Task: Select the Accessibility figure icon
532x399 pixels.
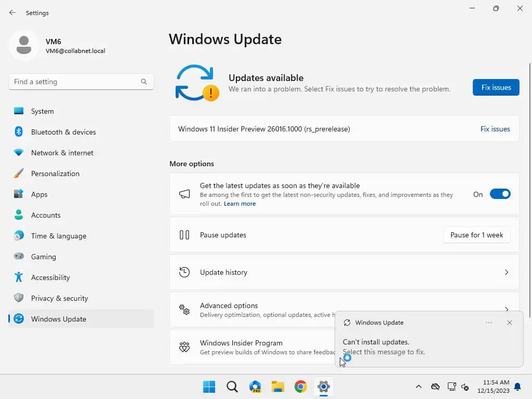Action: tap(19, 277)
